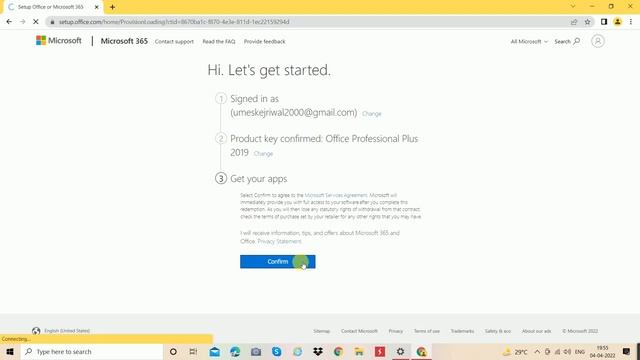Open the volume control in tray
This screenshot has width=640, height=360.
tap(567, 351)
